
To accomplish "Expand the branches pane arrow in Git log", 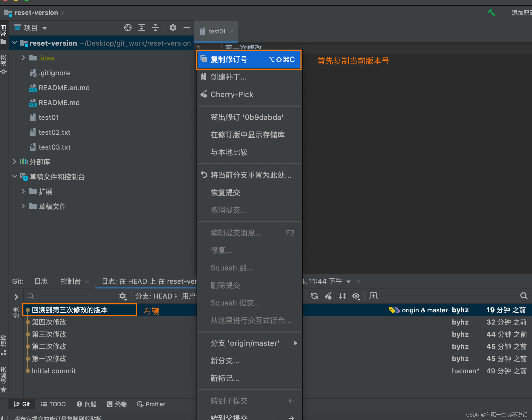I will coord(16,297).
